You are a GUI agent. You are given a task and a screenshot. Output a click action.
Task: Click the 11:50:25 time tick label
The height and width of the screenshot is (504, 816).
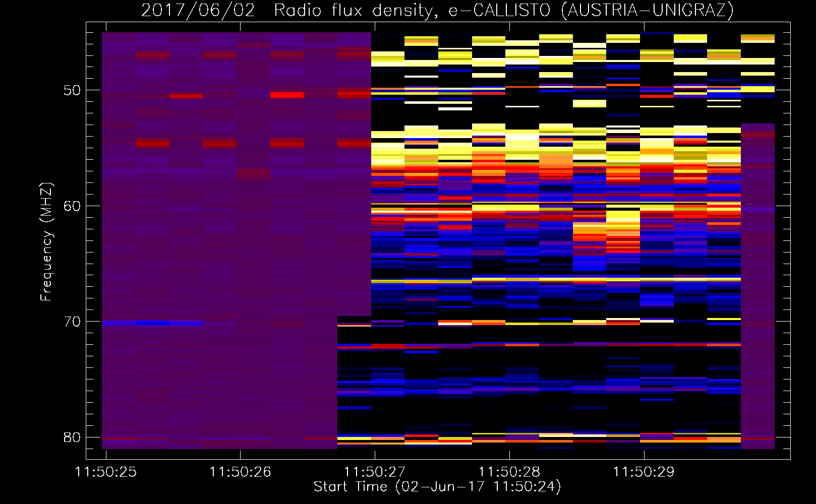point(106,472)
